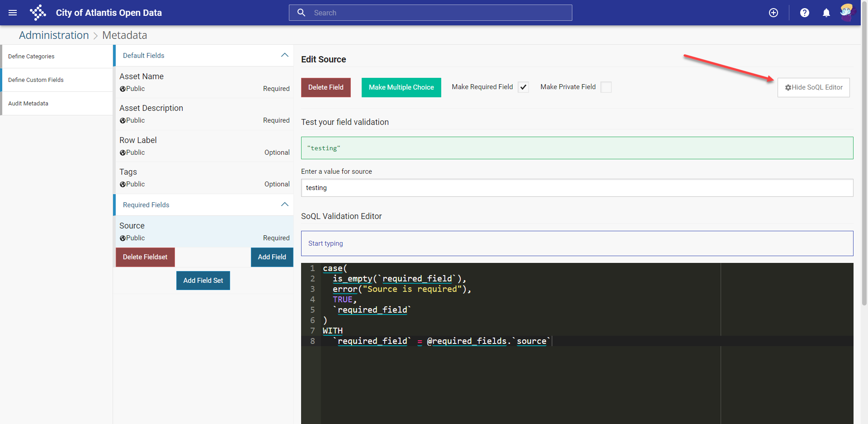Click the validation result "testing" box

(x=577, y=148)
